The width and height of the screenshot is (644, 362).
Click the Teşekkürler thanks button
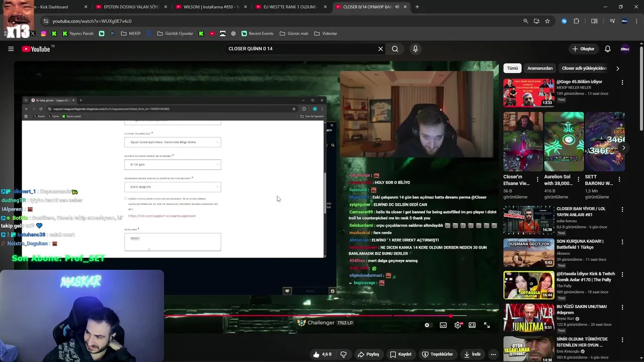coord(437,354)
